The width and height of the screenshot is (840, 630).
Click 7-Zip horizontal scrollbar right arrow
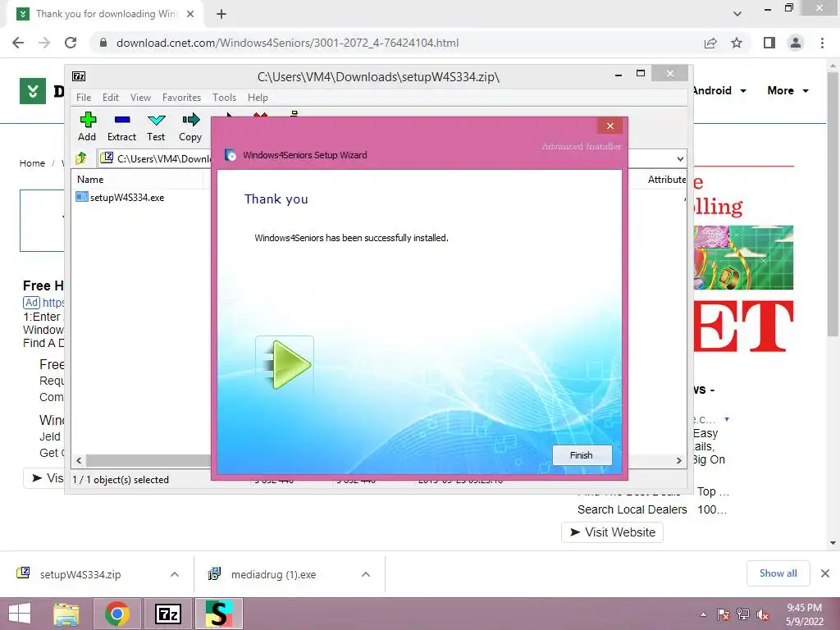[x=678, y=460]
